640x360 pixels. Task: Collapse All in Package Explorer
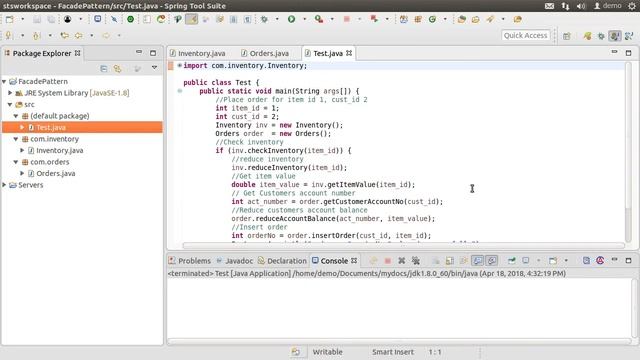104,69
